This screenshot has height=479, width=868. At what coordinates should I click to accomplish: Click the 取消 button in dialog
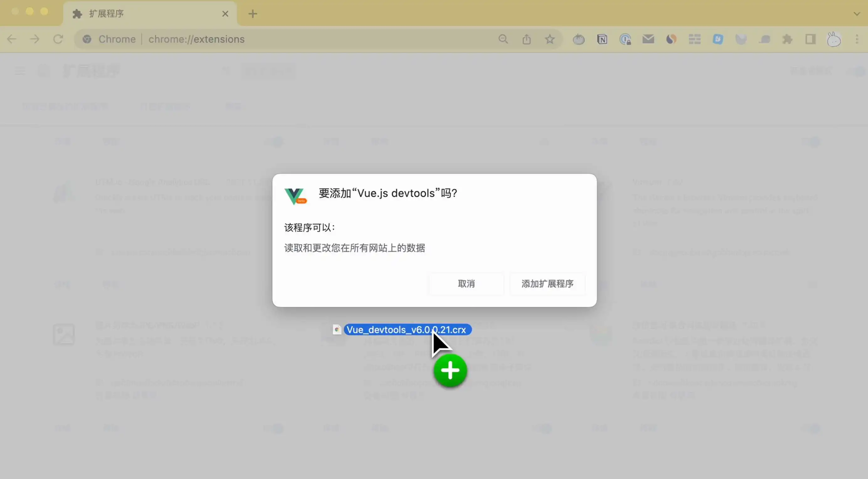point(466,284)
